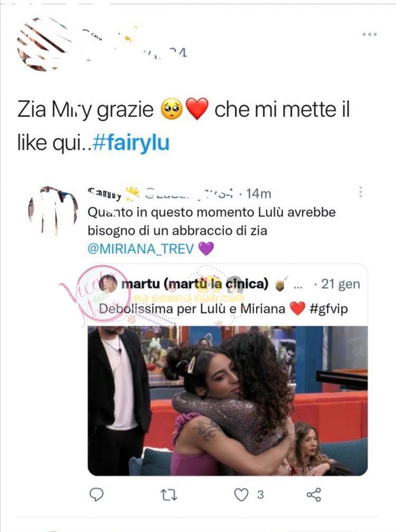396x532 pixels.
Task: Share the tweet via share icon
Action: click(314, 495)
